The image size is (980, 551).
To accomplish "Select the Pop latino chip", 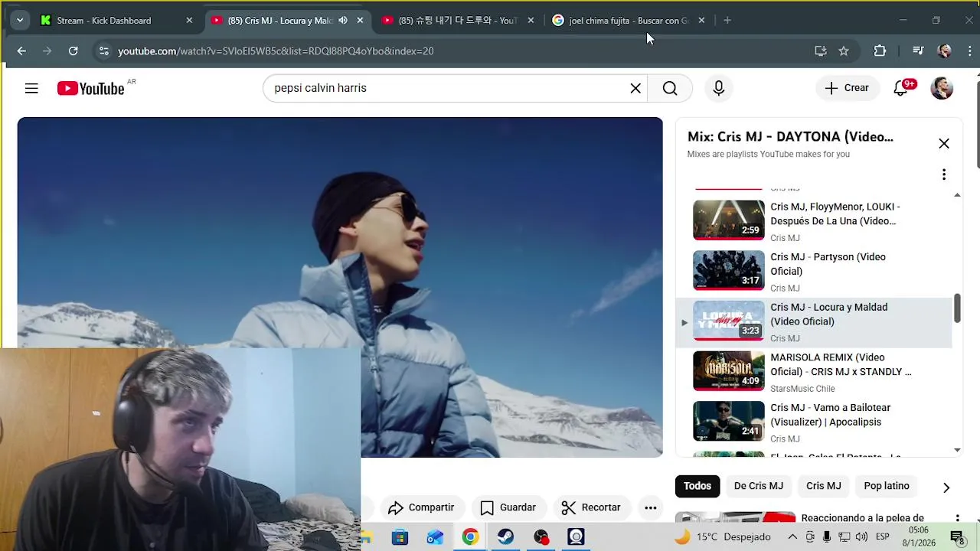I will pyautogui.click(x=887, y=486).
